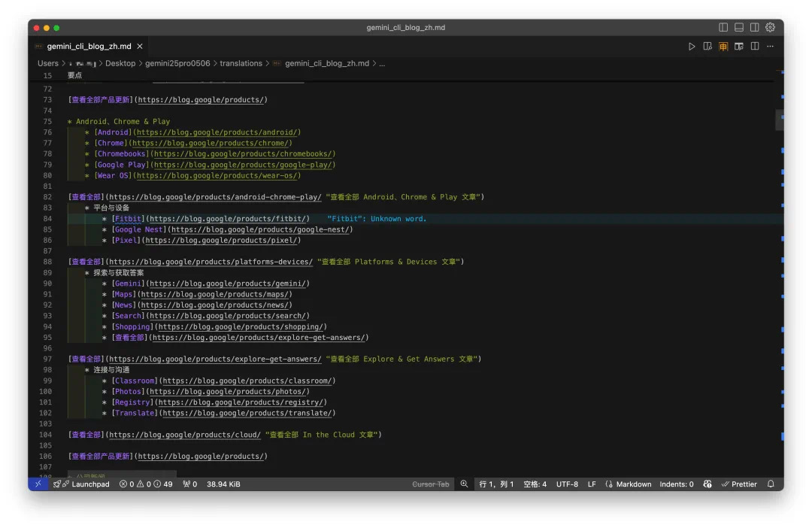Click the Launchpad status bar item

pyautogui.click(x=82, y=484)
